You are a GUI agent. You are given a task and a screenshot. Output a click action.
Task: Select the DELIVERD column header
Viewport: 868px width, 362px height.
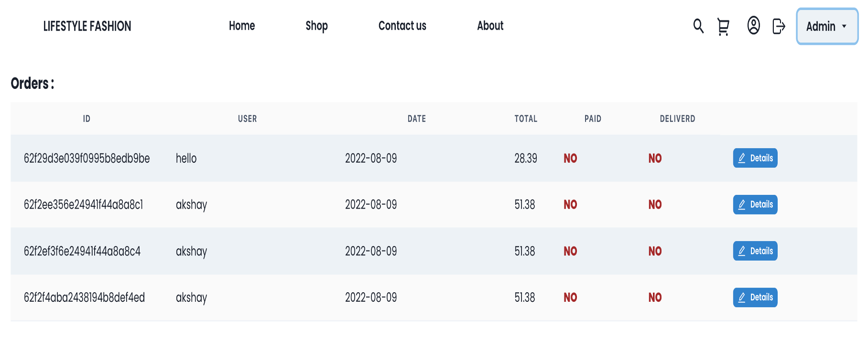click(677, 119)
